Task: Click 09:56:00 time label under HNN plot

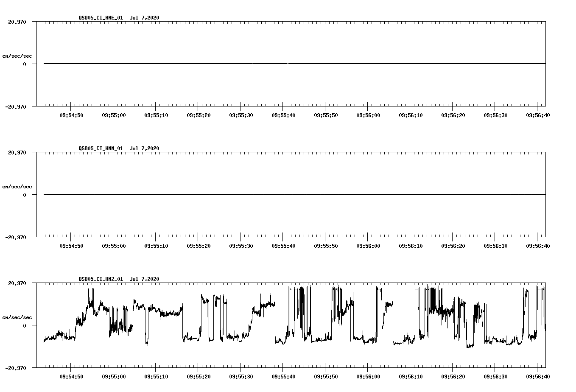Action: coord(368,246)
